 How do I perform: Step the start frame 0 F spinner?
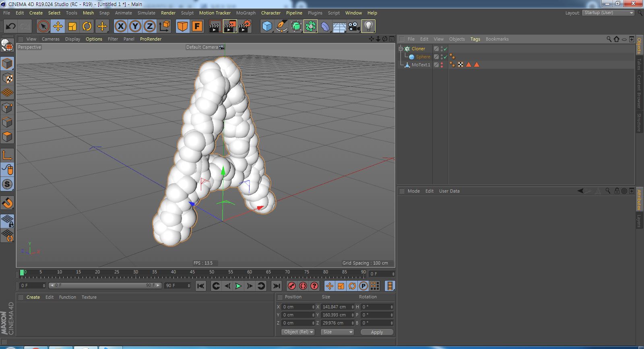pyautogui.click(x=43, y=285)
